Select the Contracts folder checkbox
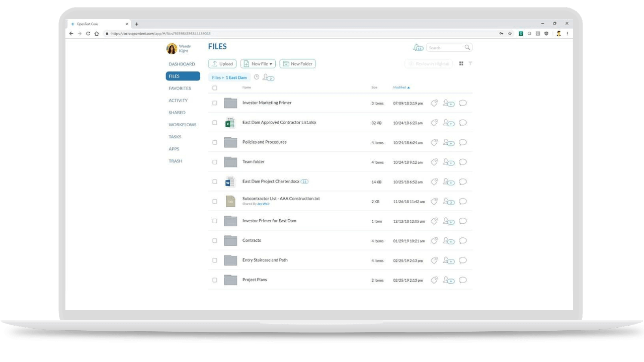The width and height of the screenshot is (644, 362). click(x=215, y=241)
